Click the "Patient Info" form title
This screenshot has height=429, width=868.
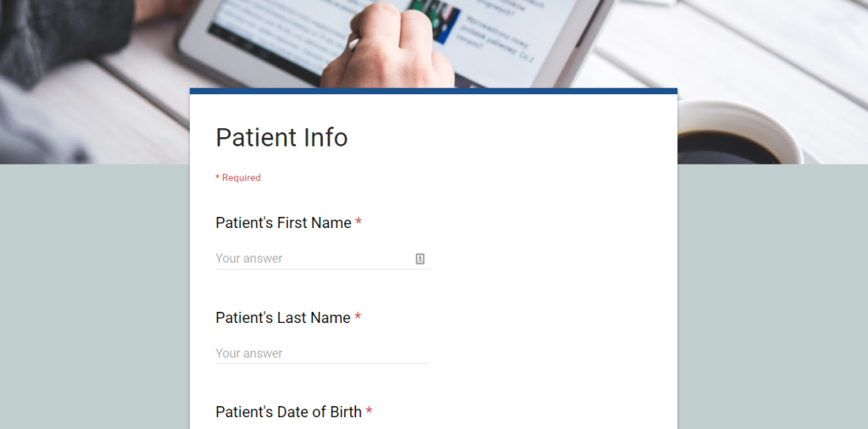281,137
